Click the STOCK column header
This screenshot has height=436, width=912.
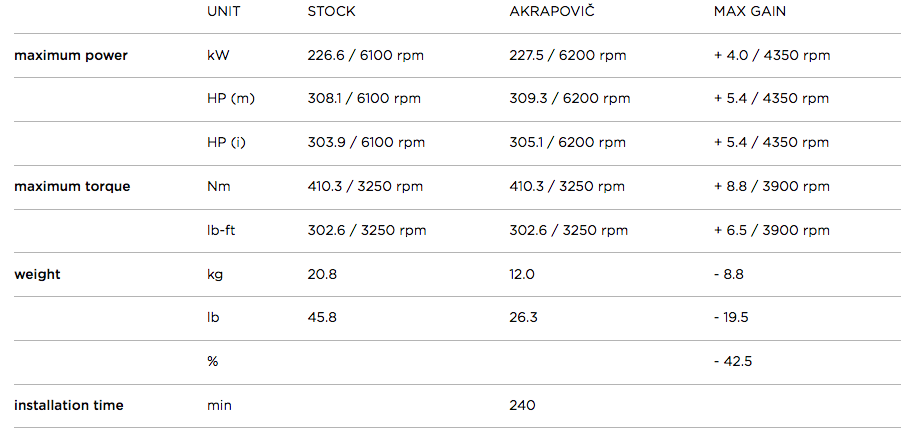[331, 12]
